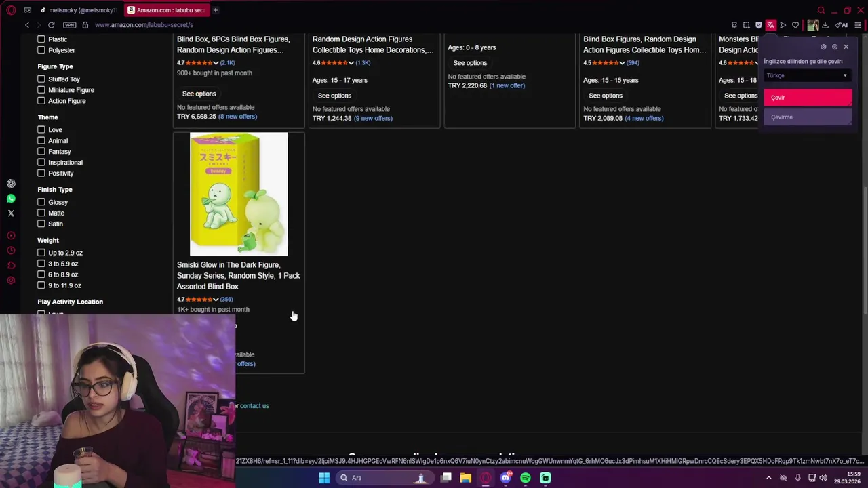
Task: Open the browser tab search magnifier
Action: click(x=821, y=10)
